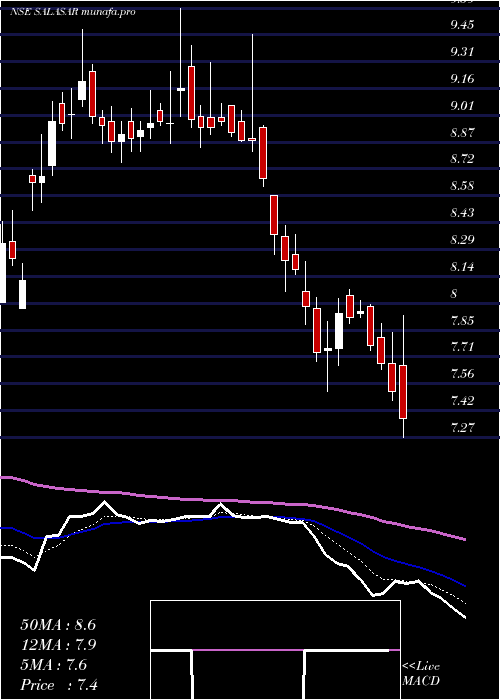Click the last red candlestick near 7.42
500x700 pixels.
tap(403, 392)
